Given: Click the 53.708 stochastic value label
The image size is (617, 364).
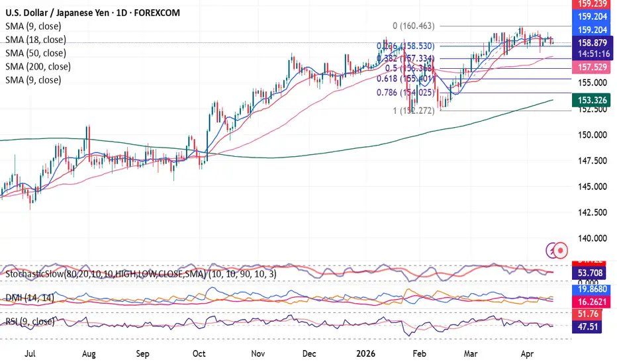Looking at the screenshot, I should point(589,273).
